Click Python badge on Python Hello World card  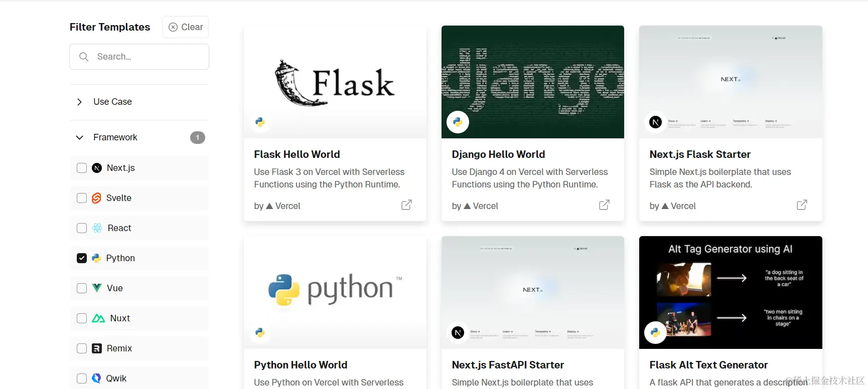click(260, 332)
